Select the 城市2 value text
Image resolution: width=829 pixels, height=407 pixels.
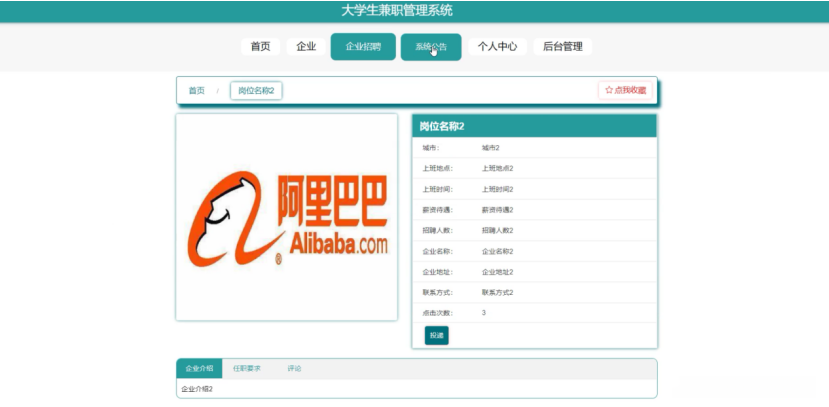pos(491,148)
